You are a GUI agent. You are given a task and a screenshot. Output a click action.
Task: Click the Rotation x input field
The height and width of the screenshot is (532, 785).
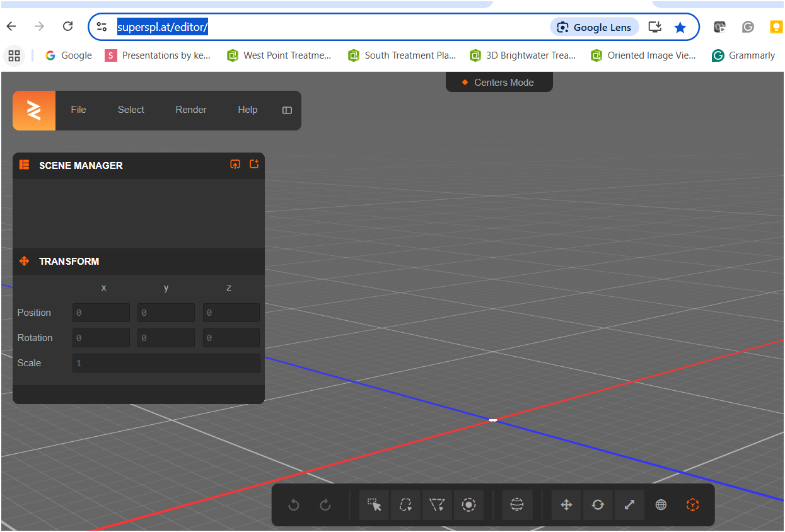[x=101, y=338]
